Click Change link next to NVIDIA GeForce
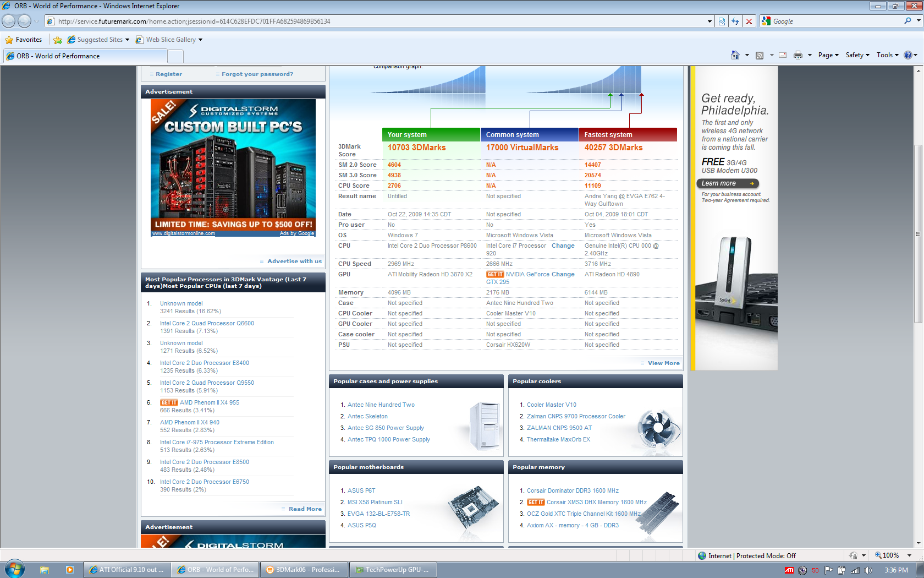The image size is (924, 578). tap(563, 275)
